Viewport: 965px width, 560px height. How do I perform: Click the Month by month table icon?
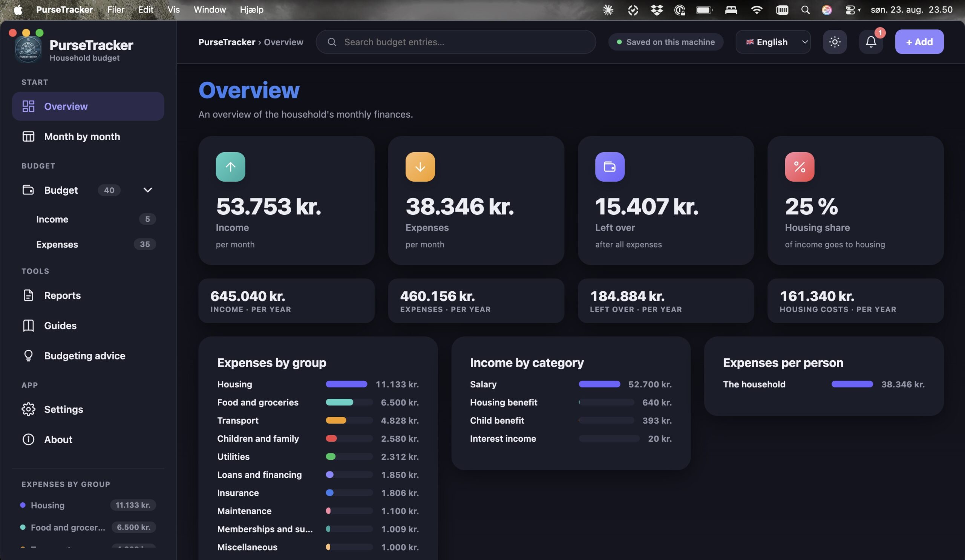(28, 136)
